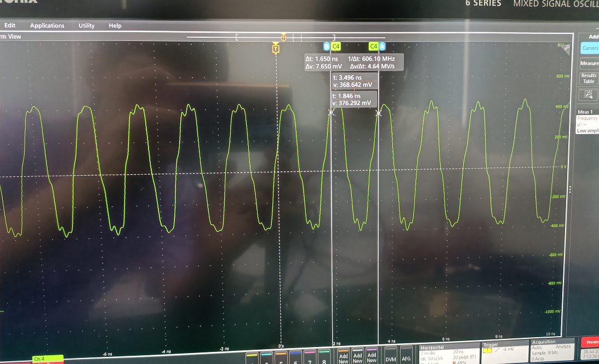Click the pin icon in graticule corner
599x364 pixels.
click(567, 48)
